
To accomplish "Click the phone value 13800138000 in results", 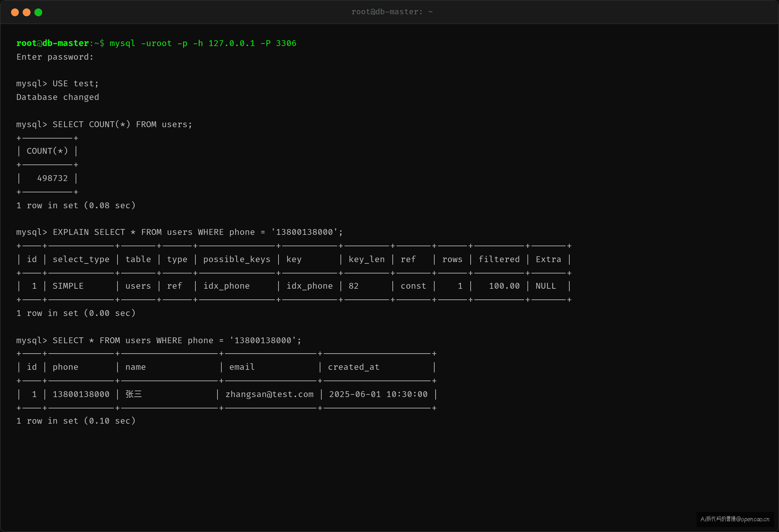I will point(81,394).
